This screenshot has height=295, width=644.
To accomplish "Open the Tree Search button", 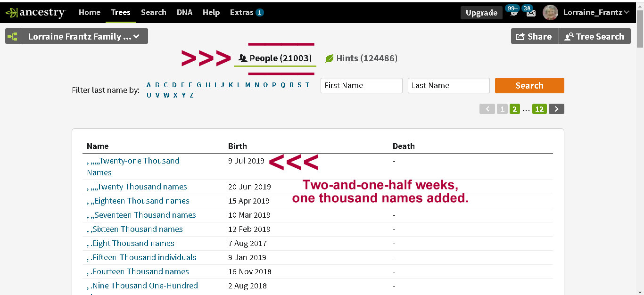I will [594, 36].
